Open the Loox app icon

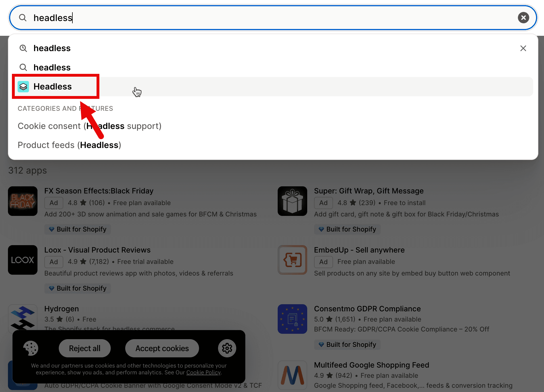pyautogui.click(x=23, y=260)
